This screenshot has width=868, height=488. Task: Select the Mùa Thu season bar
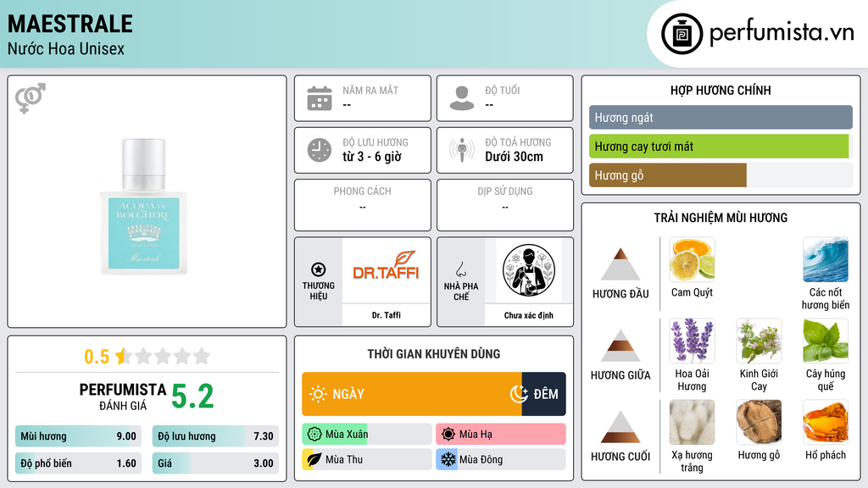point(367,459)
